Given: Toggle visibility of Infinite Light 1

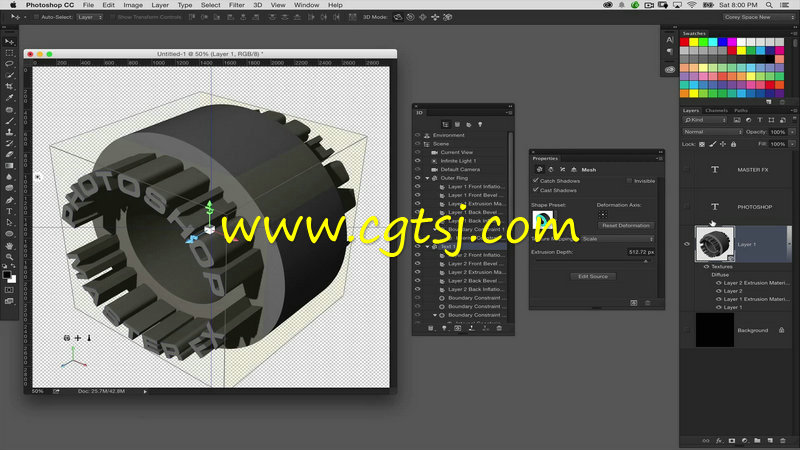Looking at the screenshot, I should coord(418,161).
